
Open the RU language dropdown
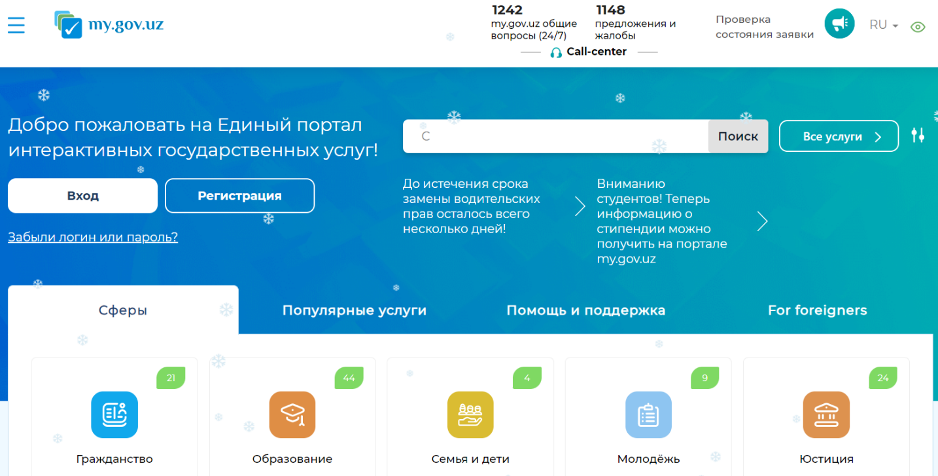click(884, 25)
